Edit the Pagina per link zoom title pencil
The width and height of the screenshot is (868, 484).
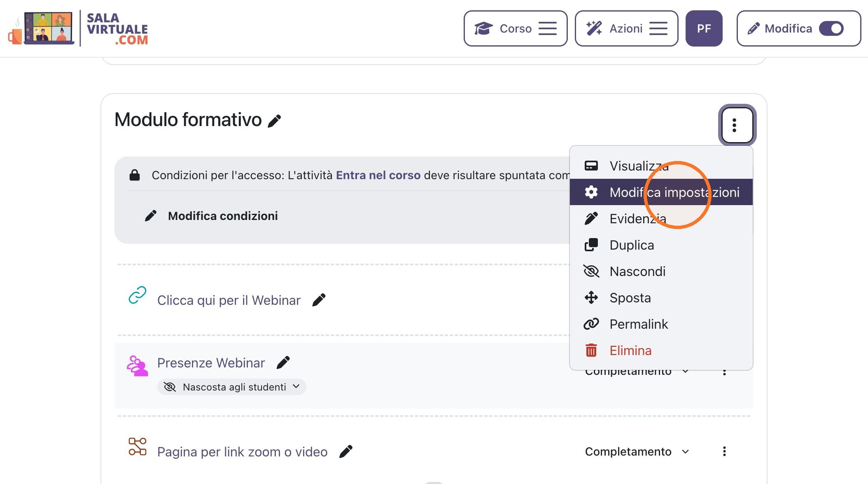(346, 451)
